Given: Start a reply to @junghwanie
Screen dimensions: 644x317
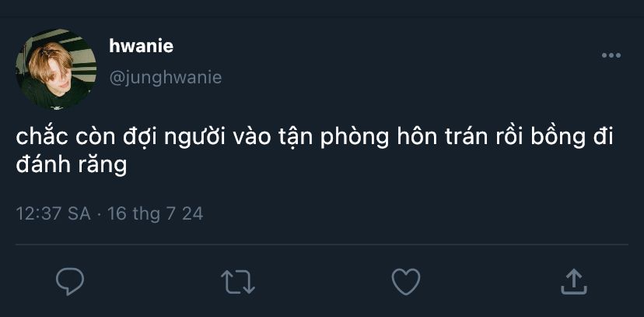Looking at the screenshot, I should pos(70,282).
